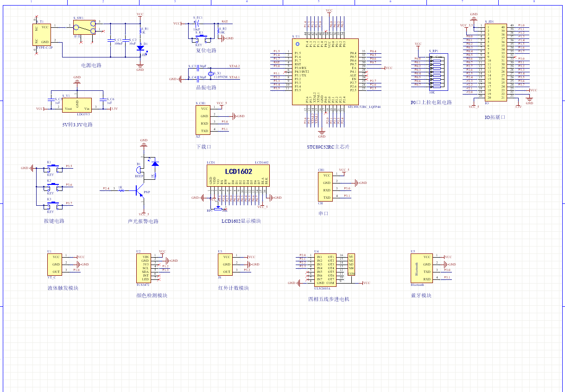
Task: Select the S_CH1 download port header
Action: click(x=203, y=120)
